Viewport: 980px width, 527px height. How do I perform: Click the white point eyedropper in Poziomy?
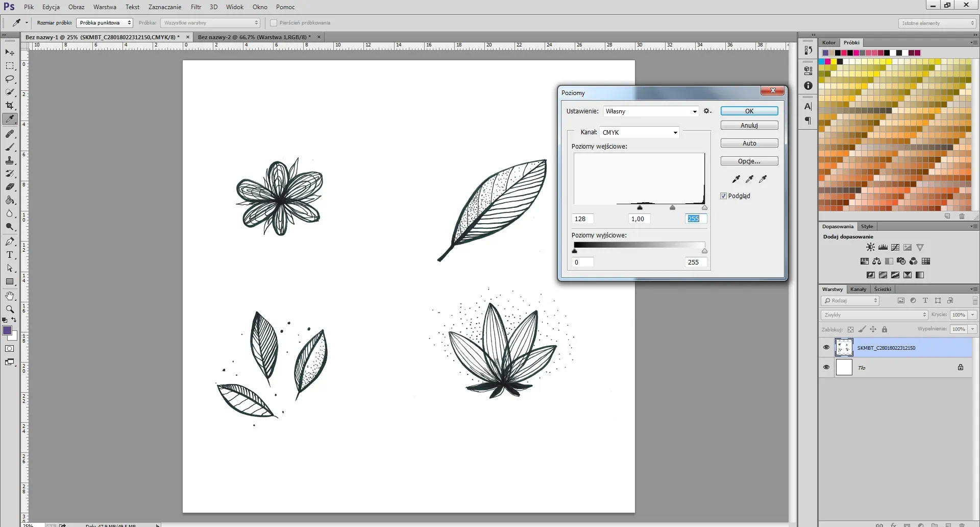[763, 179]
